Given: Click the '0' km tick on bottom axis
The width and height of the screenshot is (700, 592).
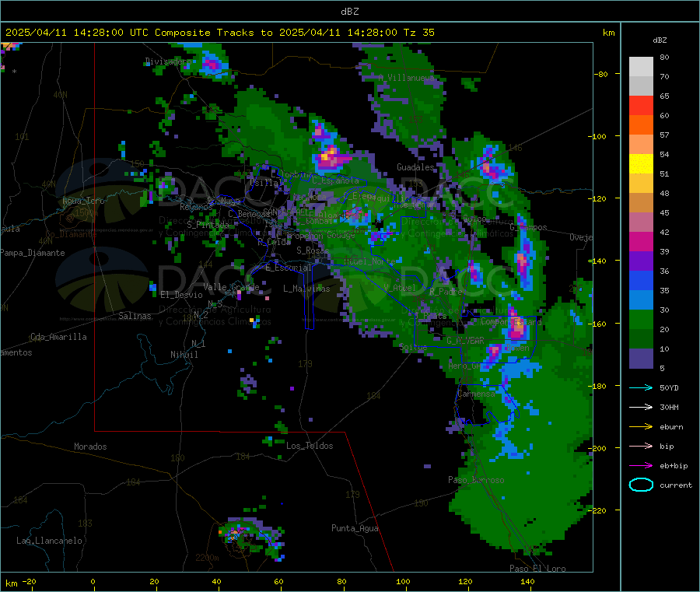Looking at the screenshot, I should [x=93, y=581].
